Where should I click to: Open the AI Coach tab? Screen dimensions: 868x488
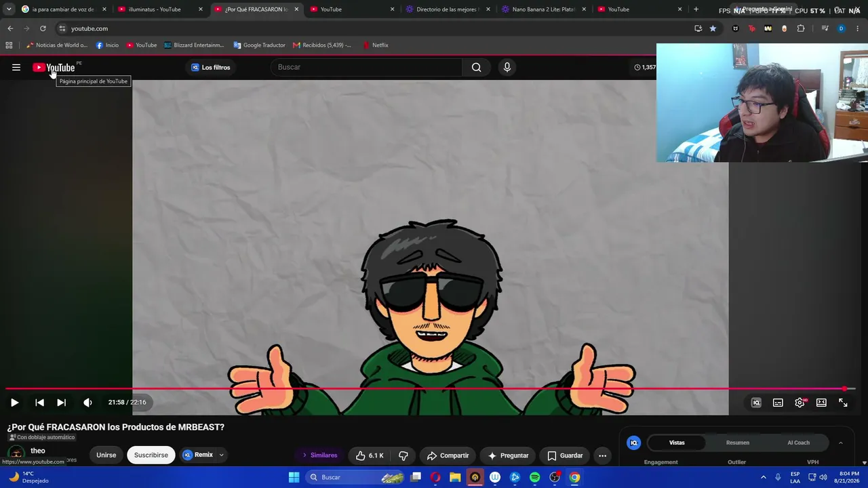coord(798,443)
